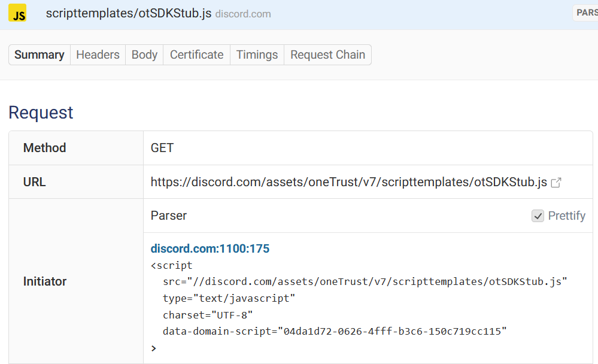Select the Body tab
598x364 pixels.
coord(144,54)
